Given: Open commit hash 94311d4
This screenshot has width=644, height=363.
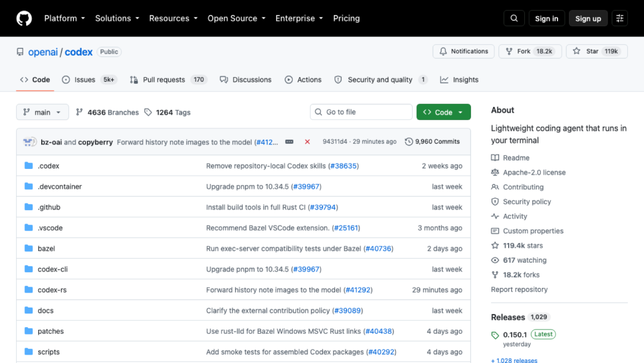Looking at the screenshot, I should [335, 141].
